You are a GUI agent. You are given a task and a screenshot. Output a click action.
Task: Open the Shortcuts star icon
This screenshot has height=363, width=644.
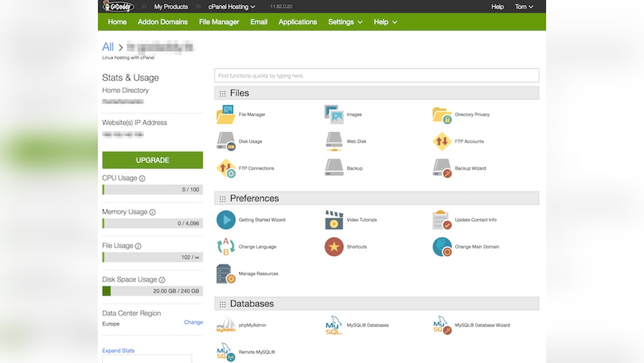334,247
